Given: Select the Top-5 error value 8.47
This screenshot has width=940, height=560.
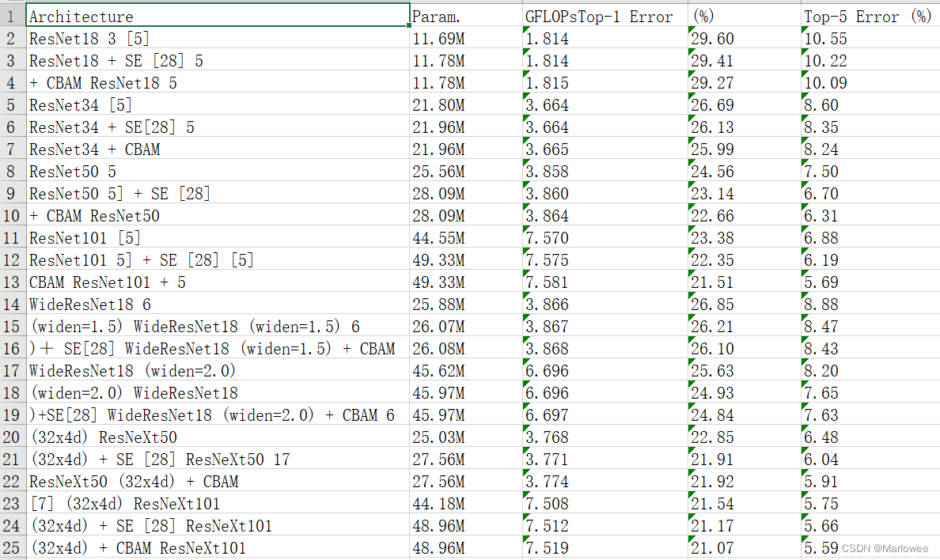Looking at the screenshot, I should point(870,326).
